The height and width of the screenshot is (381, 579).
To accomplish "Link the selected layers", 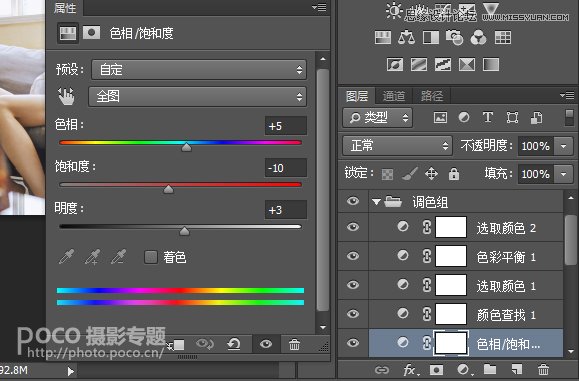I will [382, 370].
